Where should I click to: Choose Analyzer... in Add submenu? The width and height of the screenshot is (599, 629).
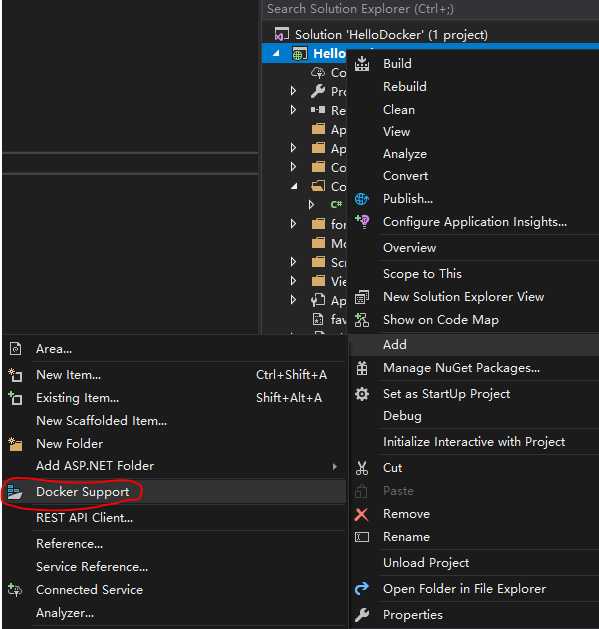click(x=65, y=613)
